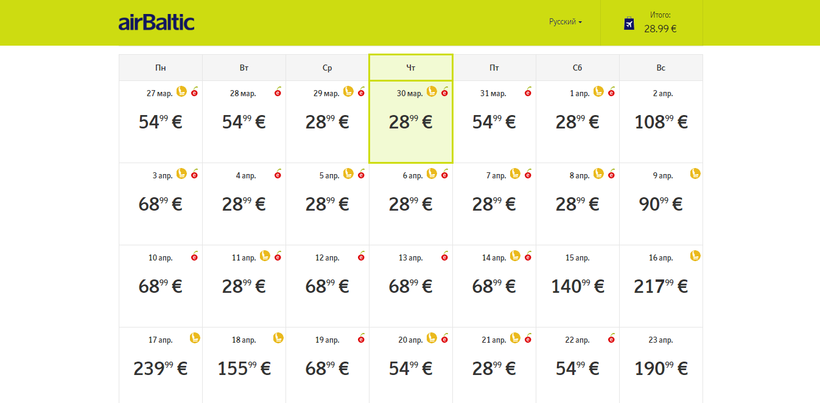Open the shopping bag with plane icon
The width and height of the screenshot is (820, 403).
pos(629,23)
